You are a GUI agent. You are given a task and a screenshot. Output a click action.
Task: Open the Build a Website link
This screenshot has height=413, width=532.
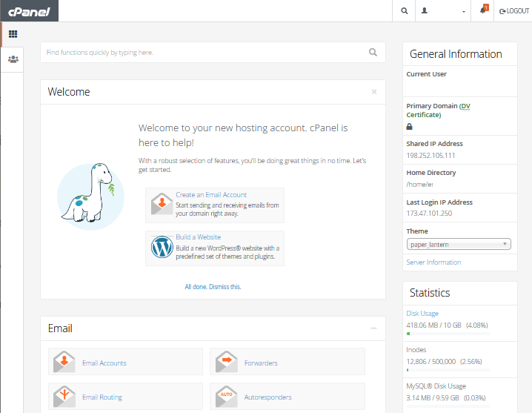point(198,237)
